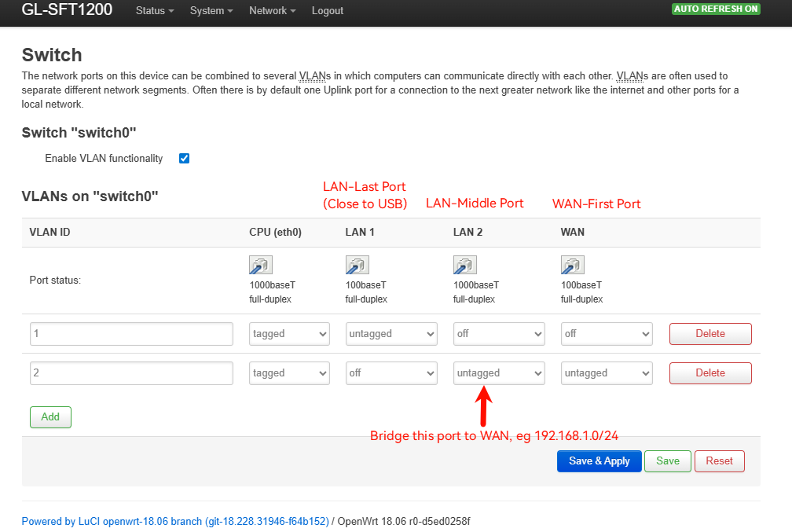The width and height of the screenshot is (792, 532).
Task: Focus the VLAN ID 1 input field
Action: click(x=131, y=334)
